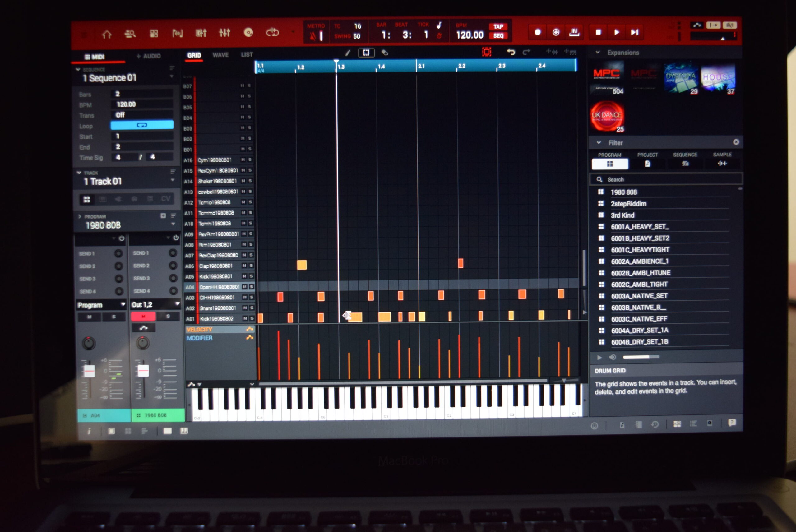Image resolution: width=796 pixels, height=532 pixels.
Task: Select the drum program track type icon
Action: pos(87,200)
